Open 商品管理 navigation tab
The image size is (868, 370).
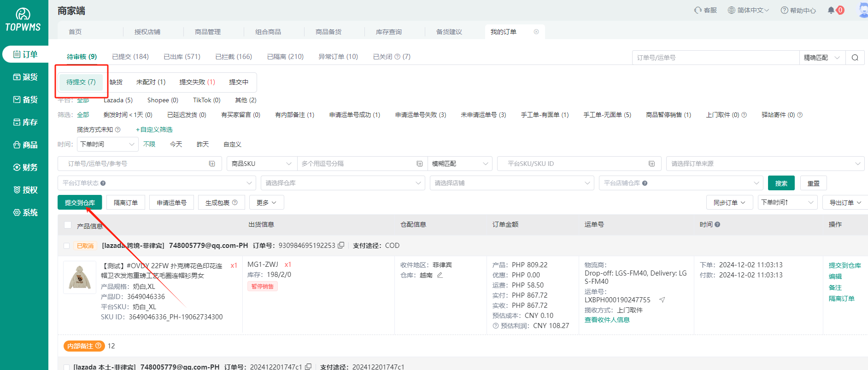pos(208,32)
